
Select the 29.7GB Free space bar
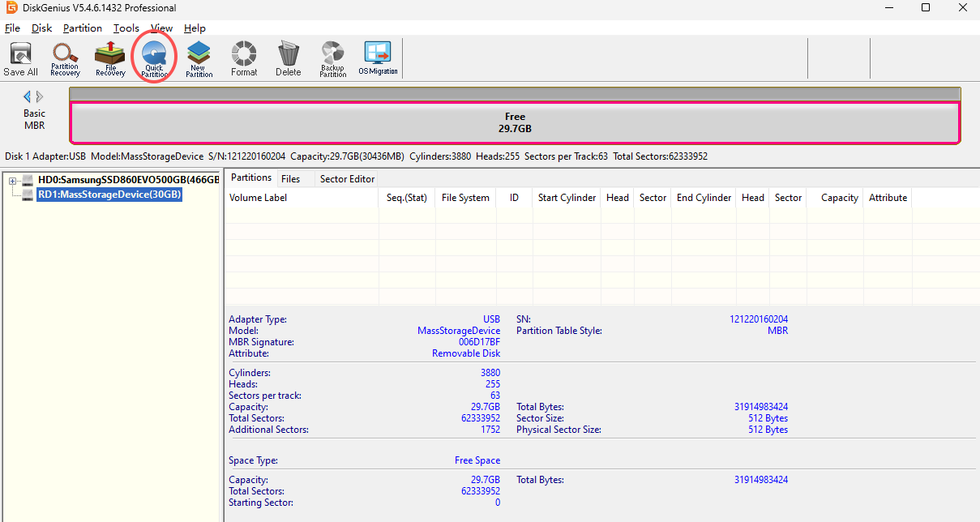pos(515,123)
